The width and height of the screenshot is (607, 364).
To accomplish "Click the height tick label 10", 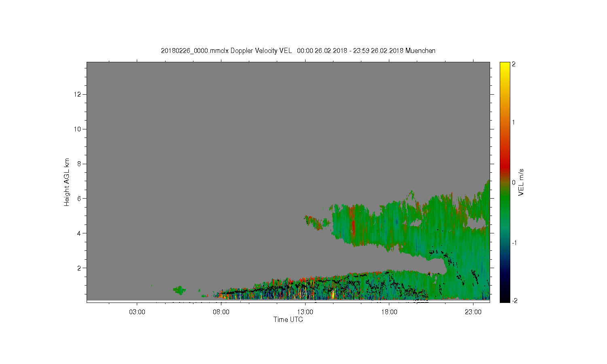I will tap(78, 129).
